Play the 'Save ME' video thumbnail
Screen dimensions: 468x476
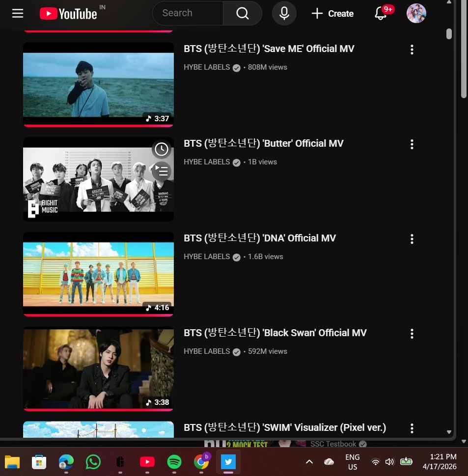coord(98,85)
